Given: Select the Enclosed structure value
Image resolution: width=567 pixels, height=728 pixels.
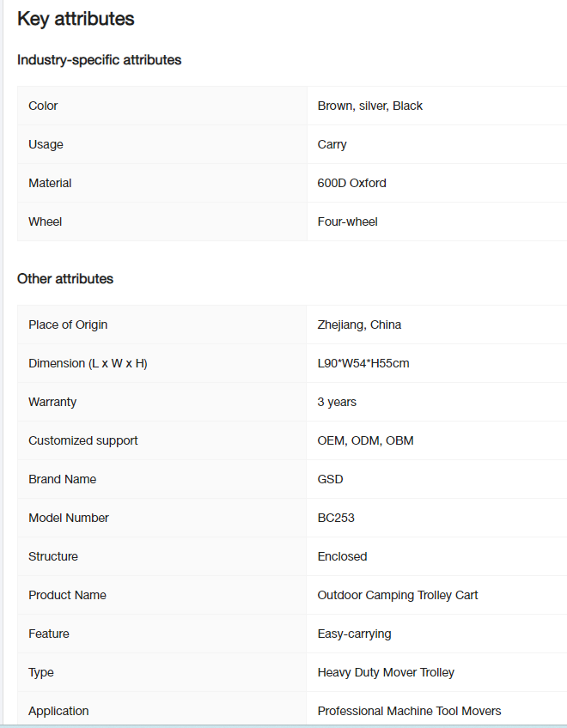Looking at the screenshot, I should tap(342, 556).
